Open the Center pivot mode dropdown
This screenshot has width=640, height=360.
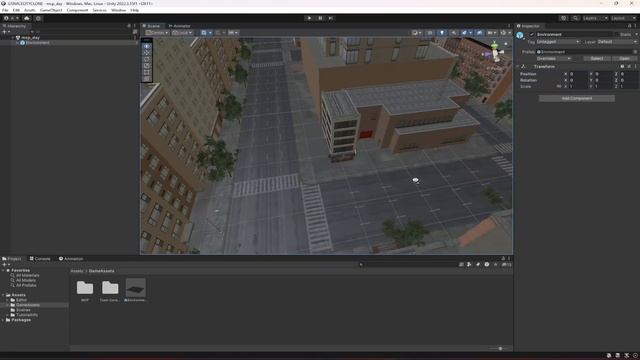157,33
